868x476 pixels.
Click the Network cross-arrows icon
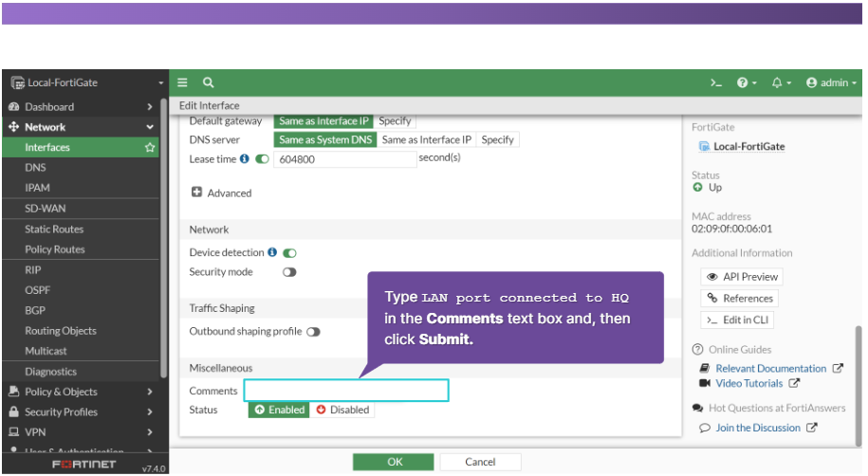tap(14, 127)
